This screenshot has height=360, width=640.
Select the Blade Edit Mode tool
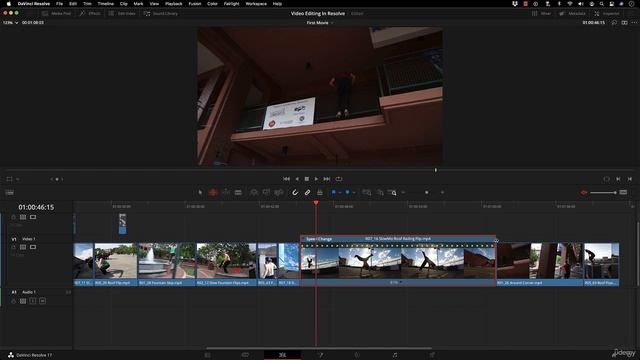point(238,192)
